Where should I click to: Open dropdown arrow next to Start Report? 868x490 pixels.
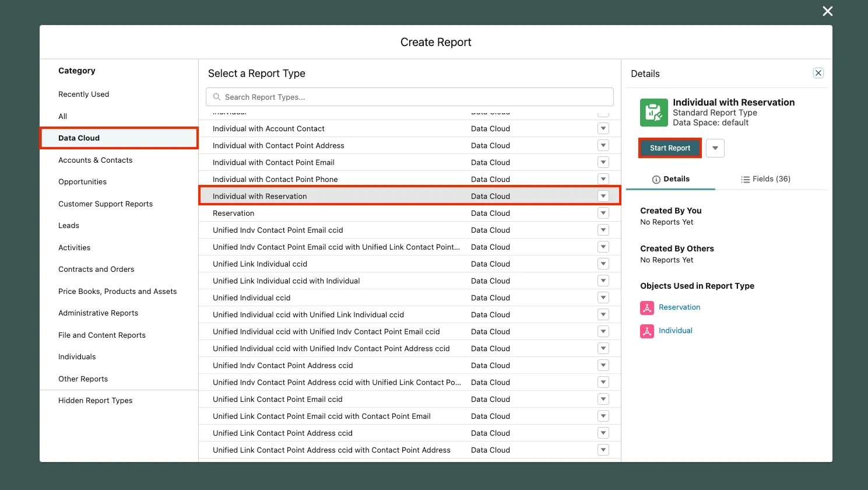coord(715,148)
